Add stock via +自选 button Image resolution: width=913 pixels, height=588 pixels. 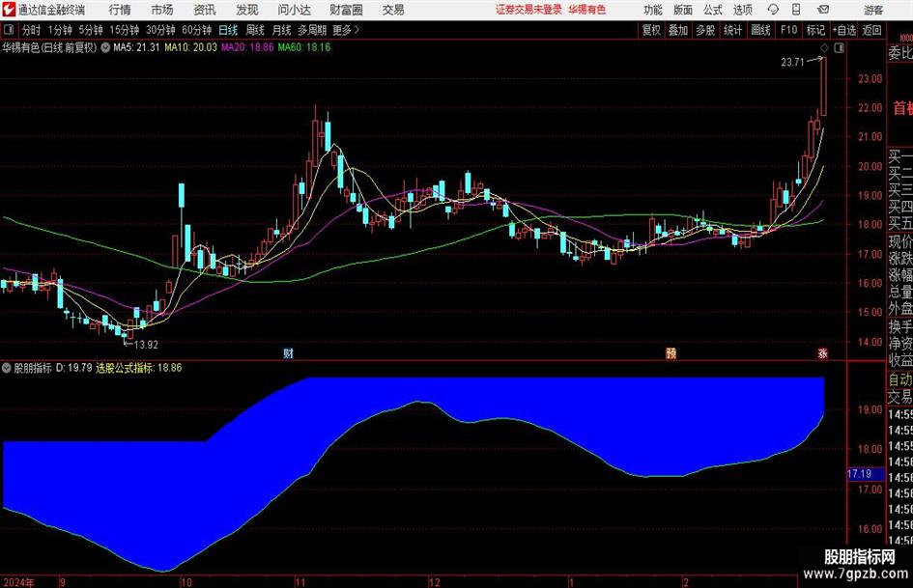(x=844, y=30)
